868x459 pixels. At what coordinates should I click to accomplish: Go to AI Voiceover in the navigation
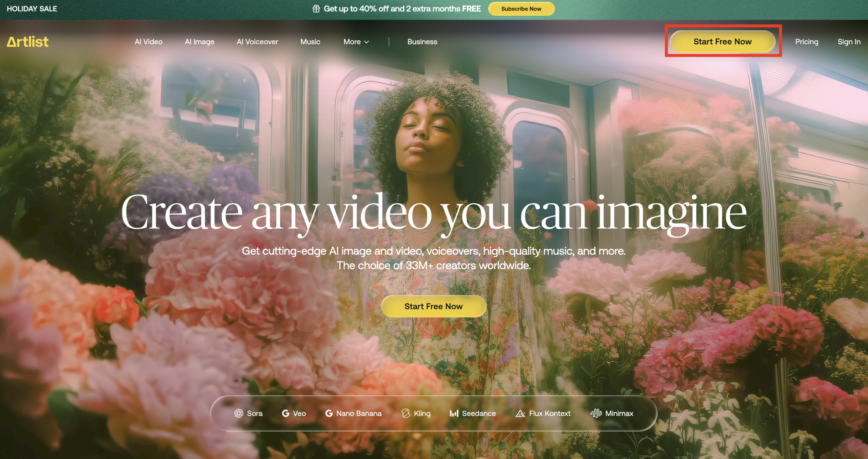[x=257, y=42]
